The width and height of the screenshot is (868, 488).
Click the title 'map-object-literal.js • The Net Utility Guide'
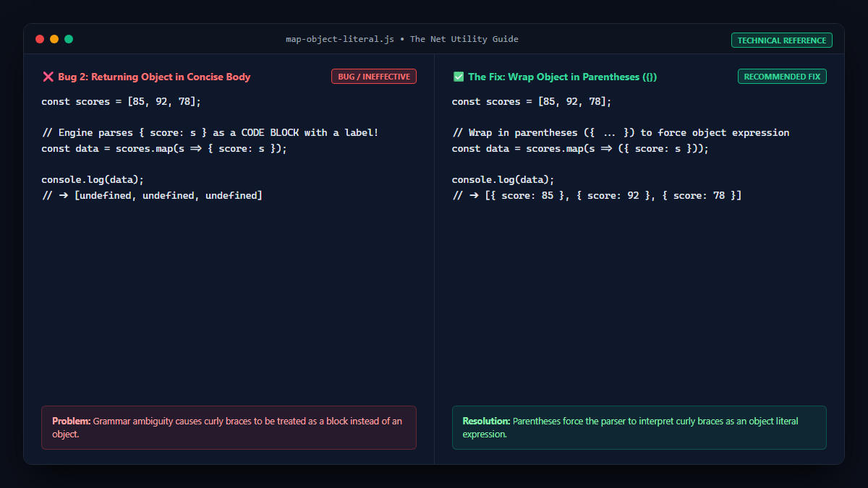click(402, 39)
